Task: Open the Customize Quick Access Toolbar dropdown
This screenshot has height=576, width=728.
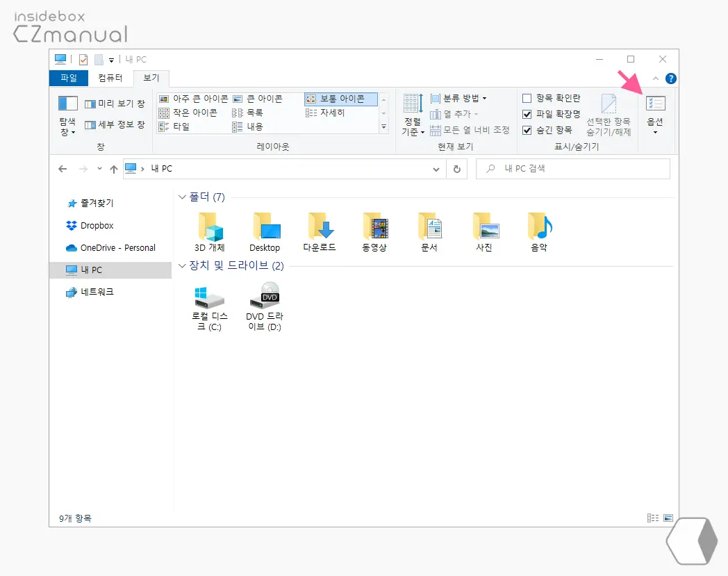Action: (x=111, y=60)
